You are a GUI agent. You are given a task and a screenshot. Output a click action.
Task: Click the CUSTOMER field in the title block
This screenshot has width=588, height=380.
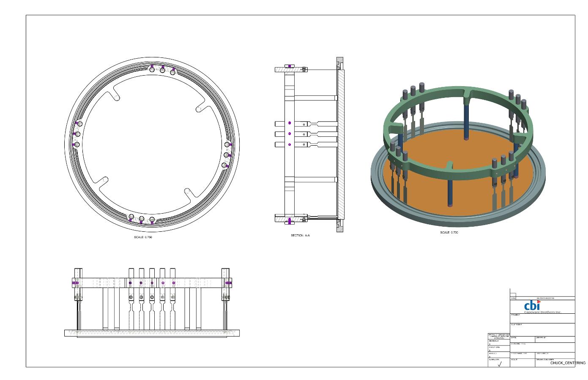(x=542, y=329)
